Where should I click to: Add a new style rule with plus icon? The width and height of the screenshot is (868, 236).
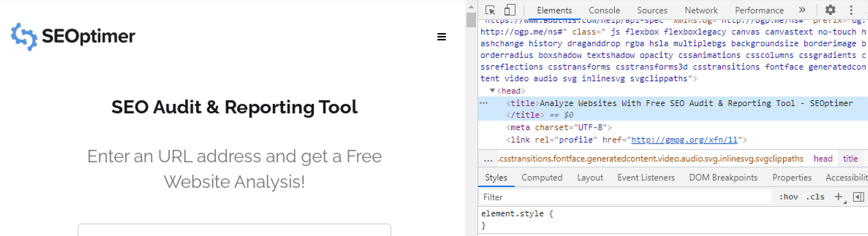point(839,197)
